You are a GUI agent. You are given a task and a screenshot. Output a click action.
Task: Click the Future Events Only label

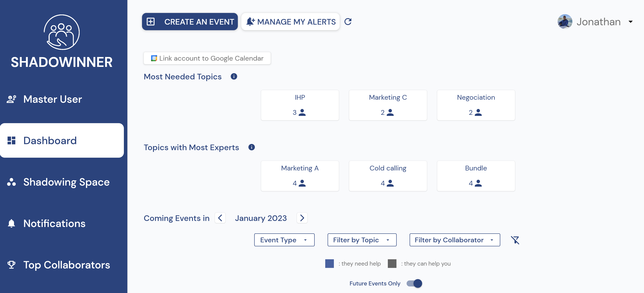click(x=375, y=284)
